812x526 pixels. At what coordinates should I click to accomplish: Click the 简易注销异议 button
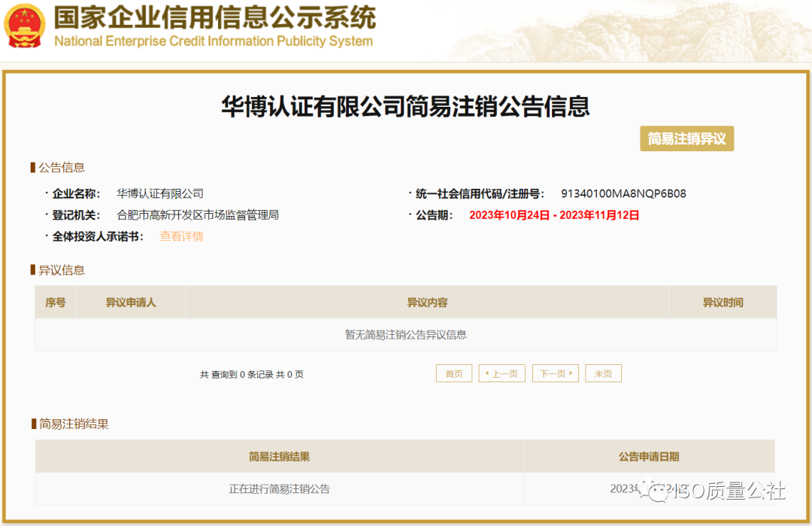click(x=686, y=139)
